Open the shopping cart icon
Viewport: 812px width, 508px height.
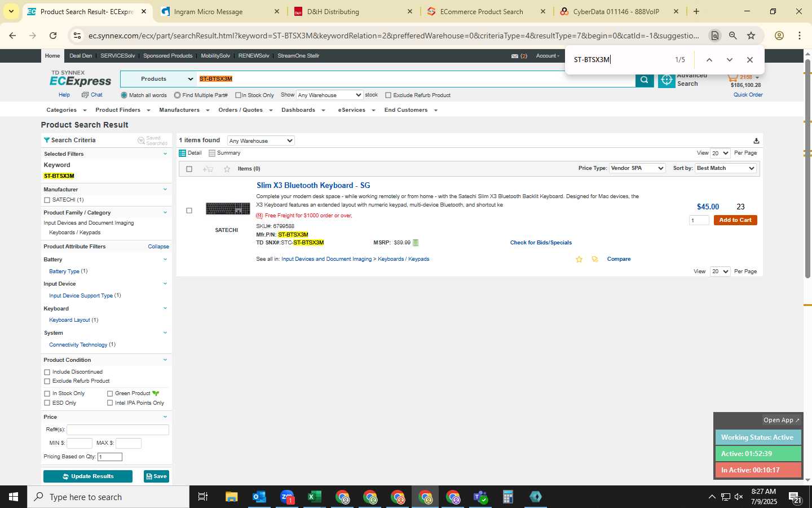[732, 77]
